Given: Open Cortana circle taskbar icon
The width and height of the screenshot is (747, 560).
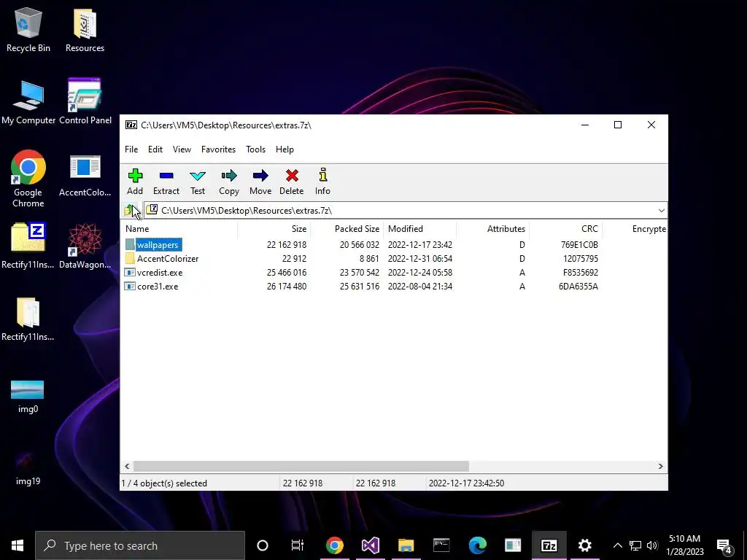Looking at the screenshot, I should point(263,545).
